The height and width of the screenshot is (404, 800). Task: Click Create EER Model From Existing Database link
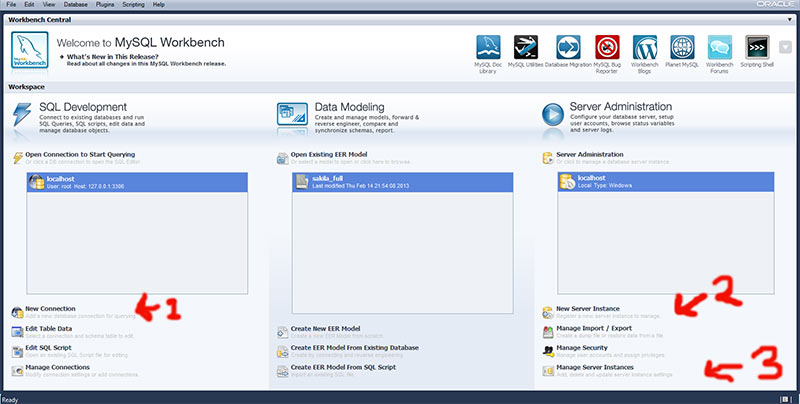point(355,348)
